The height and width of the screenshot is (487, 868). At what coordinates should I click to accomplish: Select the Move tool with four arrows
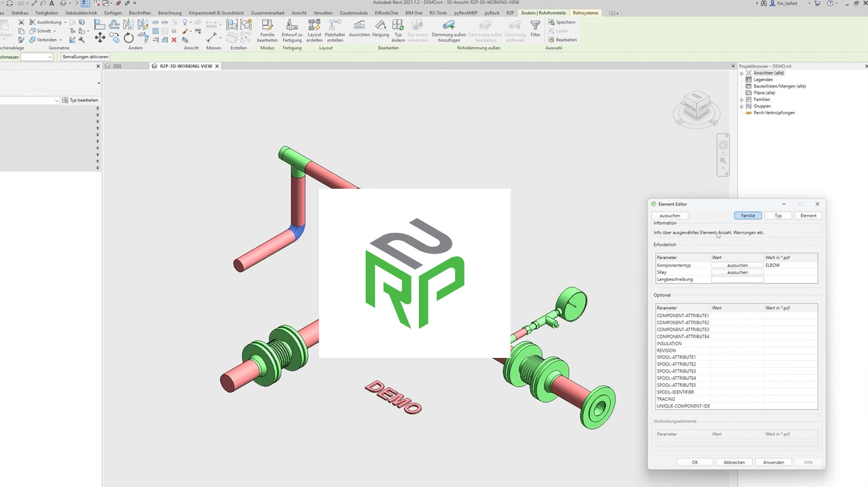(100, 37)
